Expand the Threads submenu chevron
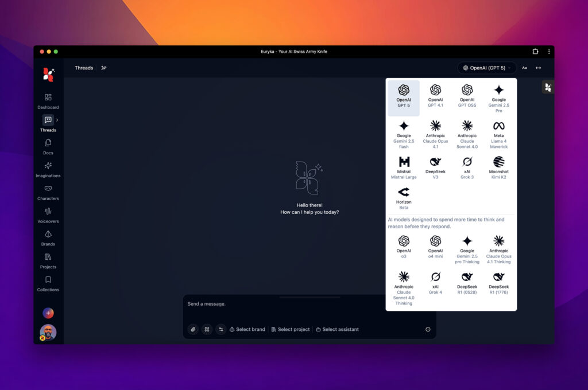This screenshot has width=588, height=390. [x=57, y=120]
